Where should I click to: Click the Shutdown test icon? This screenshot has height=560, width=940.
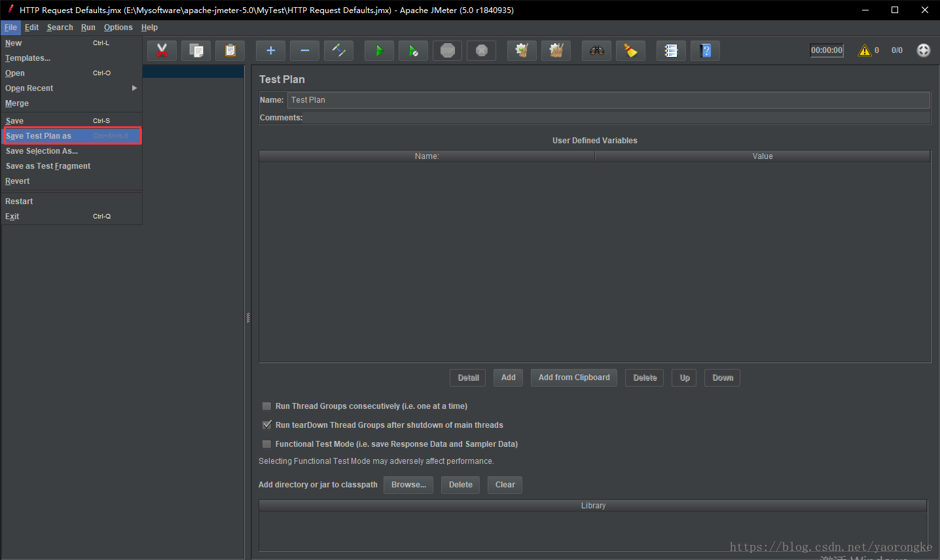point(481,50)
